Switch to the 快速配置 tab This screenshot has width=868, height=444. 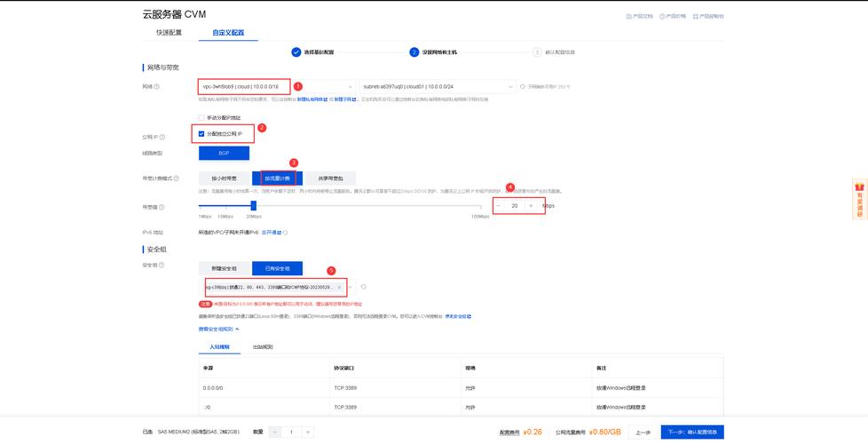(169, 33)
